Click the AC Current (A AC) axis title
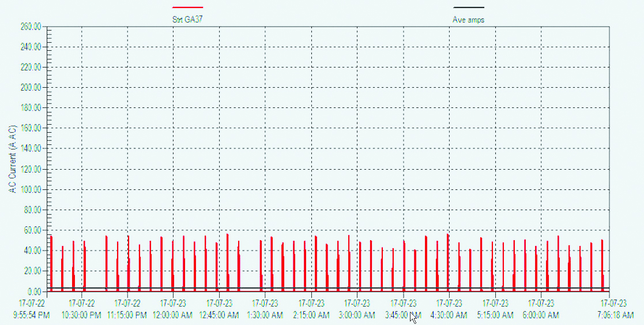The image size is (644, 325). [13, 158]
